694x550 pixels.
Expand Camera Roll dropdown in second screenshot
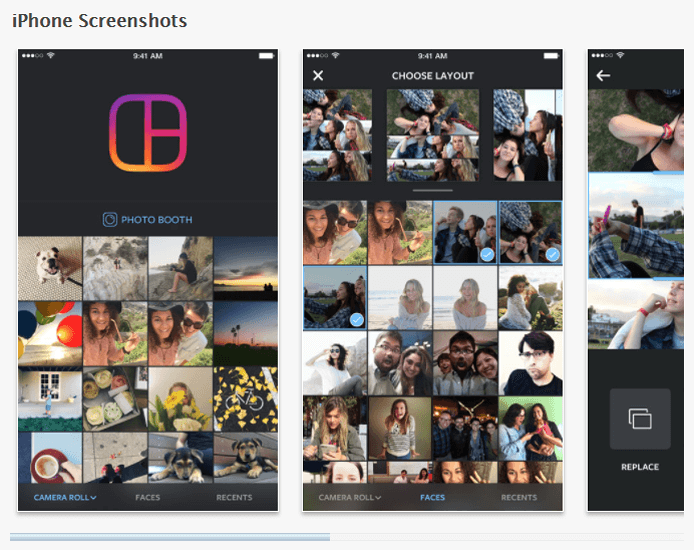tap(350, 498)
